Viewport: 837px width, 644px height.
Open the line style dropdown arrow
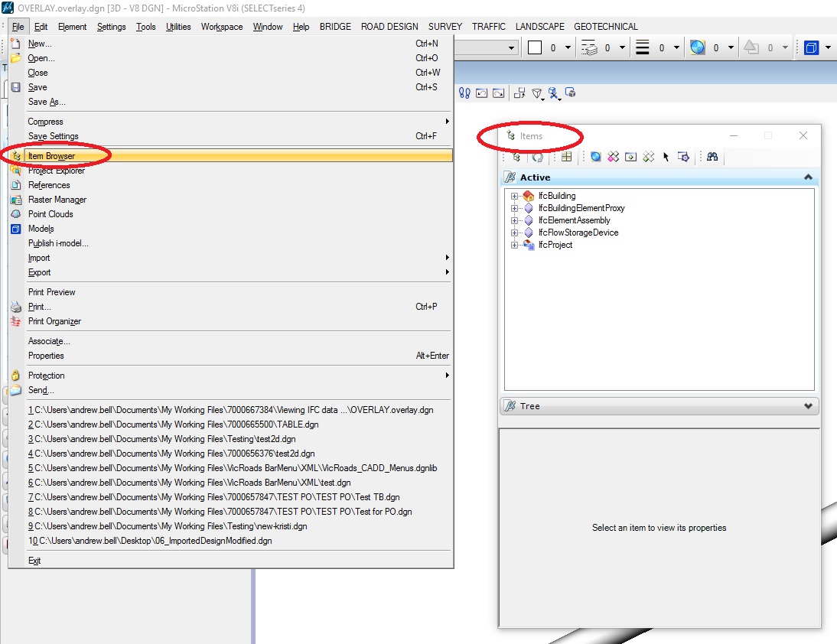[623, 47]
